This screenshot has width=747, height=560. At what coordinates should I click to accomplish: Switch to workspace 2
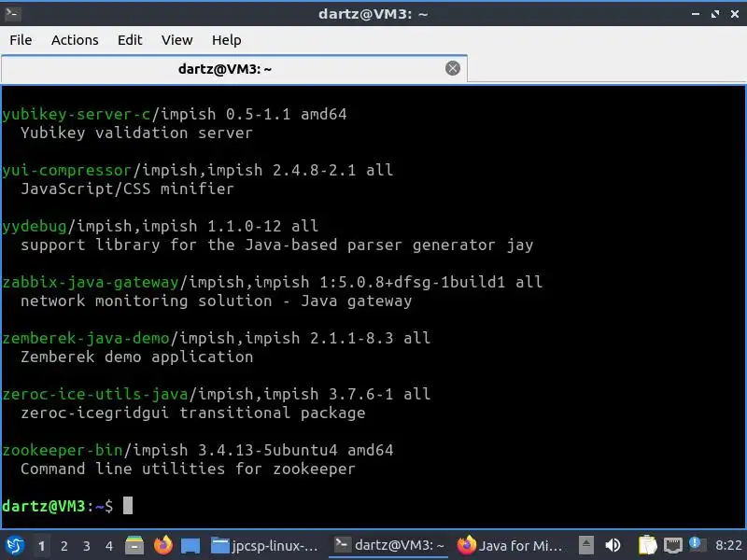pos(63,546)
